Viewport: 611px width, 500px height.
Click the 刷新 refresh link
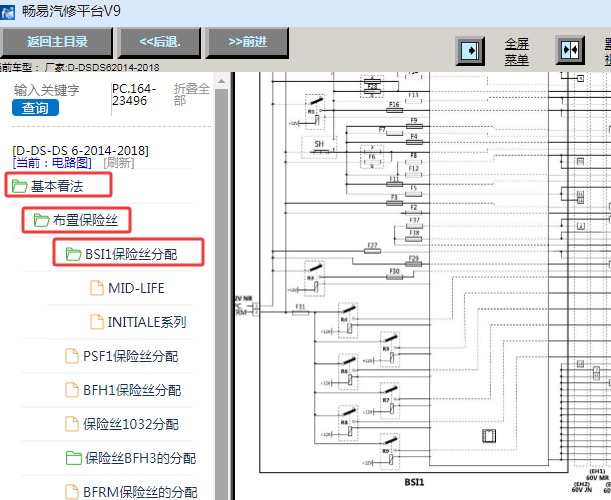118,163
